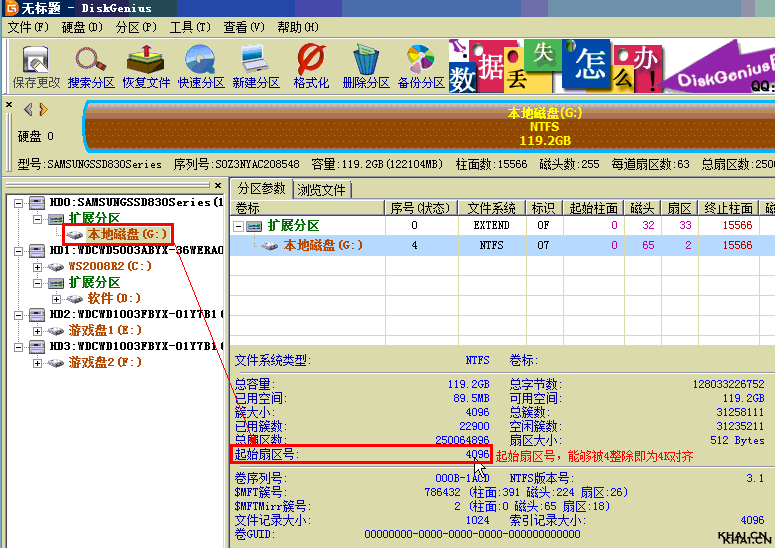Click the 格式化 (Format) toolbar icon
775x548 pixels.
click(311, 65)
